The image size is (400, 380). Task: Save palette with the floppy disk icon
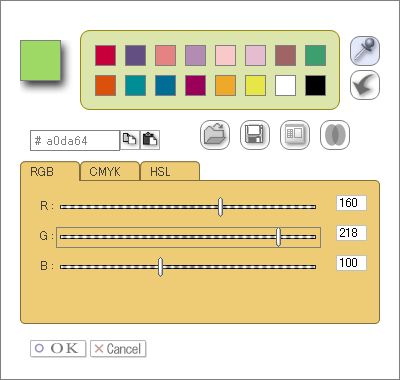255,135
